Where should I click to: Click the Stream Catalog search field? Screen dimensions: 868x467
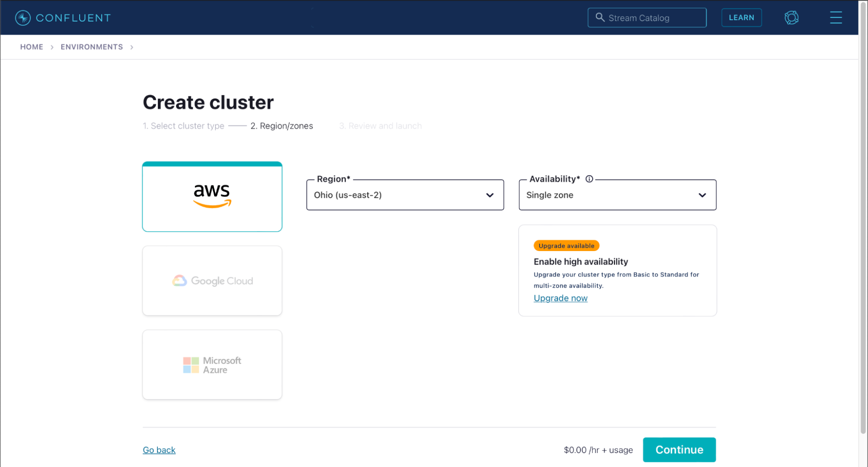(647, 18)
